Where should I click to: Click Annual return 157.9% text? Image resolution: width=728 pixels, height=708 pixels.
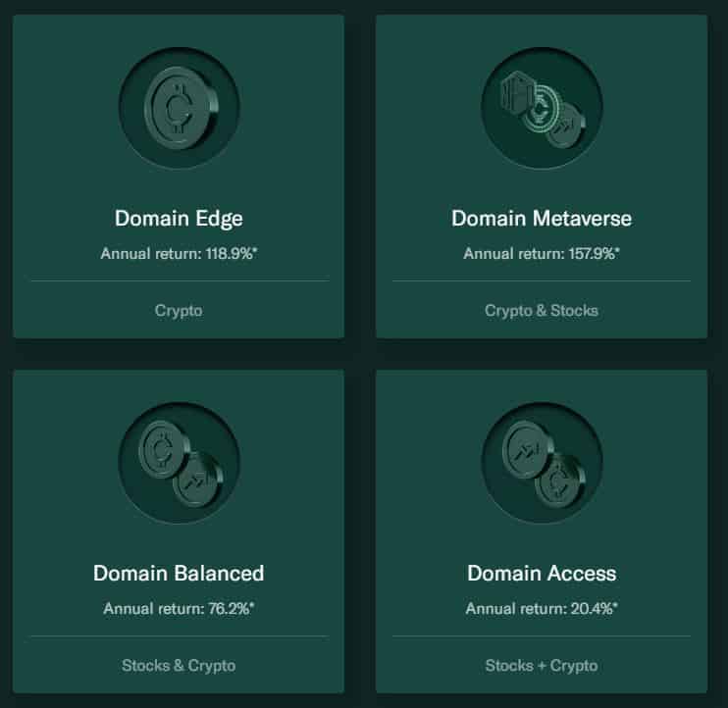(542, 253)
